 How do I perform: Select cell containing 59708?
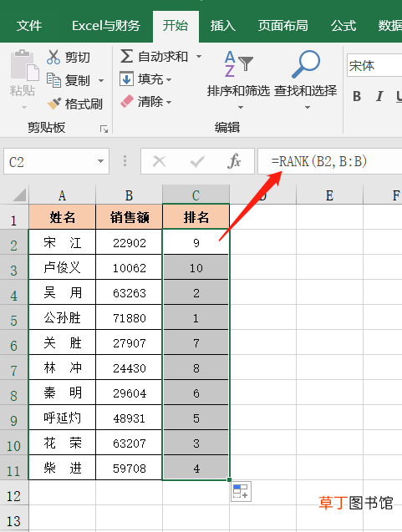click(x=129, y=468)
